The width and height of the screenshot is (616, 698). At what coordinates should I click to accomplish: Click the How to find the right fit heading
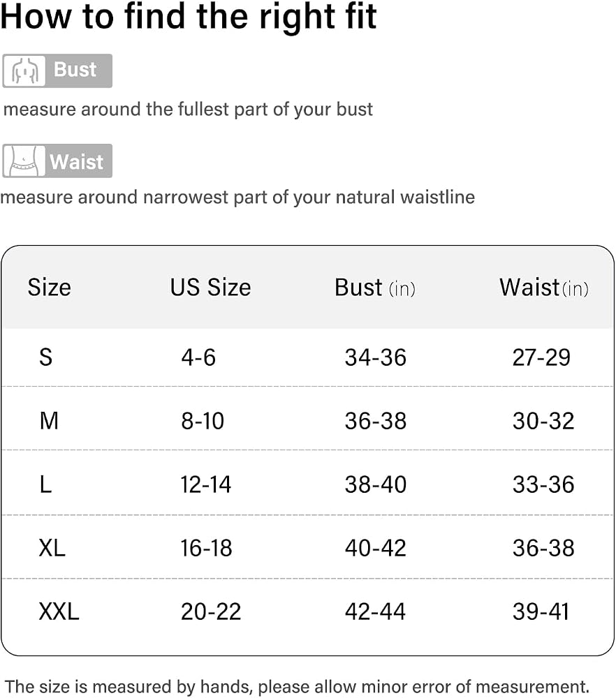click(189, 17)
